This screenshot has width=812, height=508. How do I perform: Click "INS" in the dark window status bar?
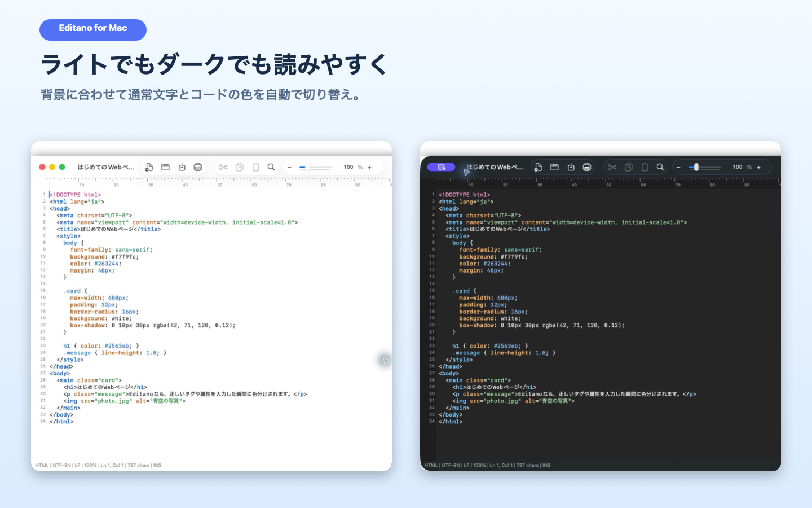tap(546, 466)
